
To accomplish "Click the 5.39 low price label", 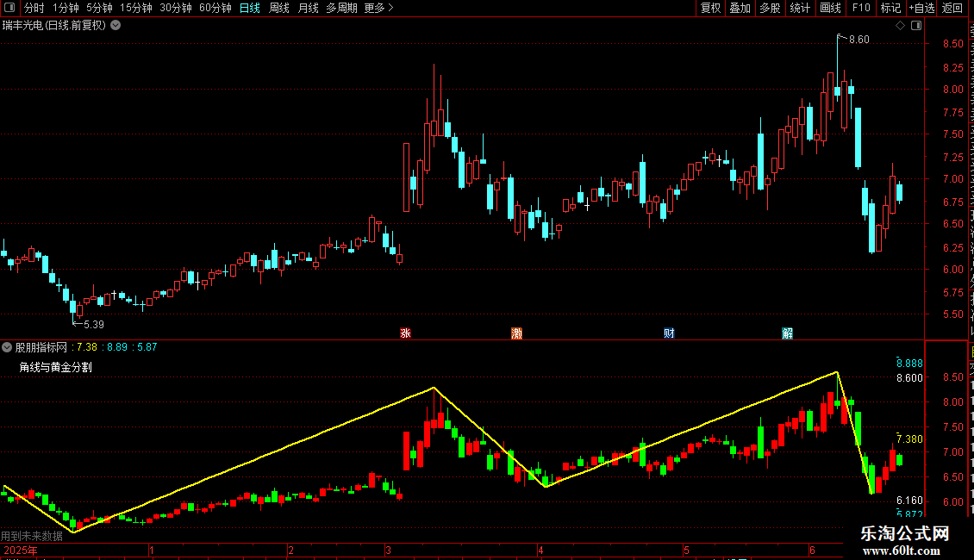I will click(94, 325).
